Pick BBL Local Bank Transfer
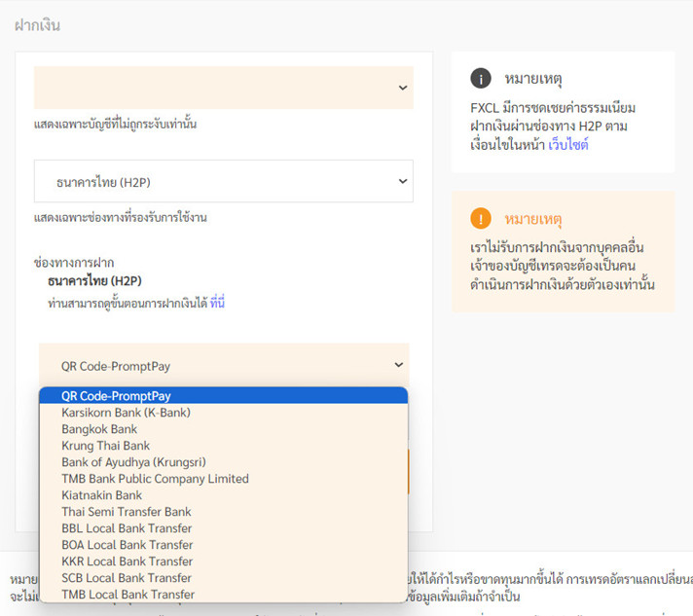The height and width of the screenshot is (616, 693). (127, 528)
